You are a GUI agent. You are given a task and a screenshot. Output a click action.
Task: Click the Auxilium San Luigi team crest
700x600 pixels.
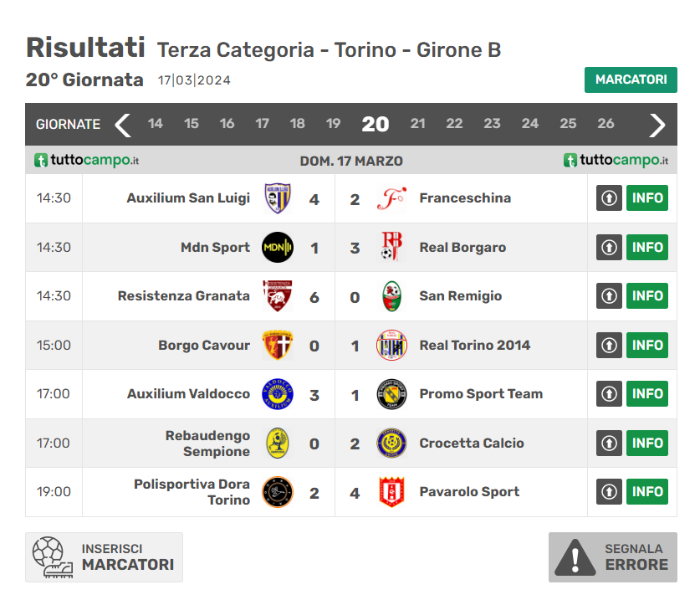tap(277, 198)
